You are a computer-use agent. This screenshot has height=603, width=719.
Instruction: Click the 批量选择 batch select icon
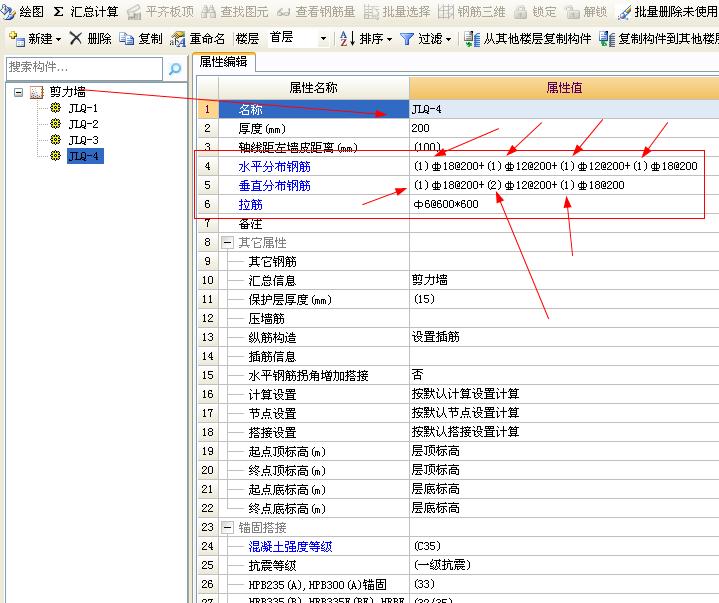pyautogui.click(x=371, y=12)
